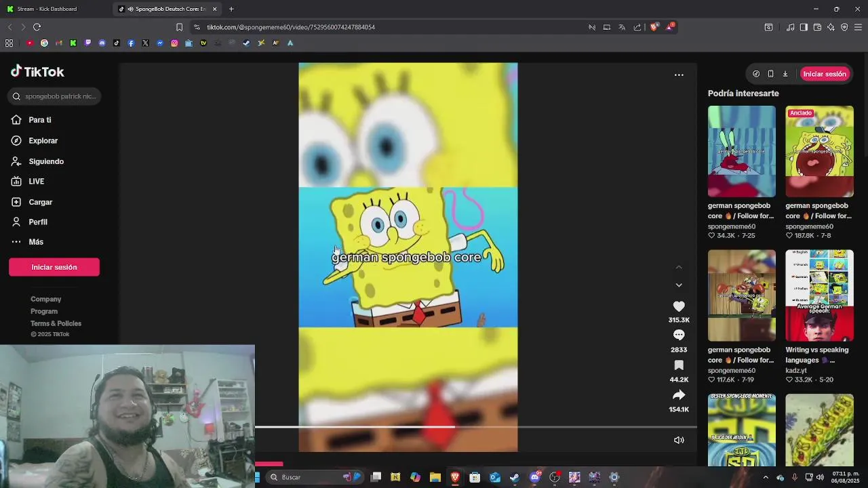868x488 pixels.
Task: Close the SpongeBob Deutsch Core tab
Action: (215, 9)
